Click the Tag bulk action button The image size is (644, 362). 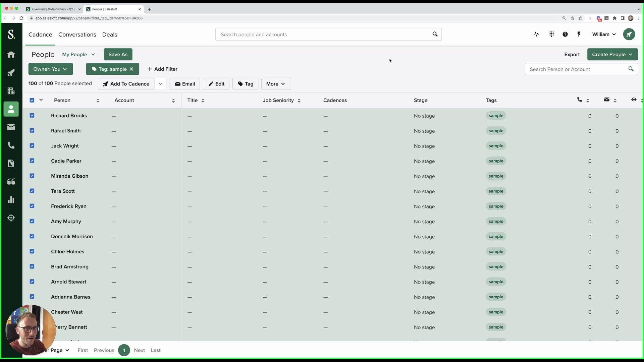(246, 84)
